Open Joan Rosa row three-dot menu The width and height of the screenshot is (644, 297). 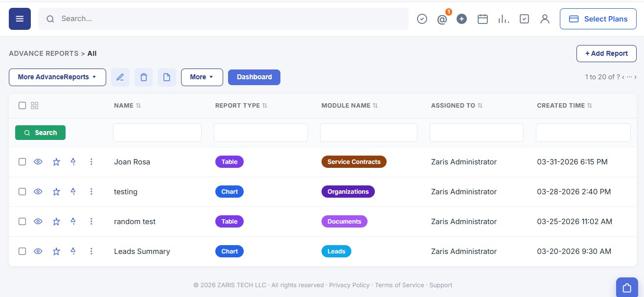pyautogui.click(x=91, y=162)
